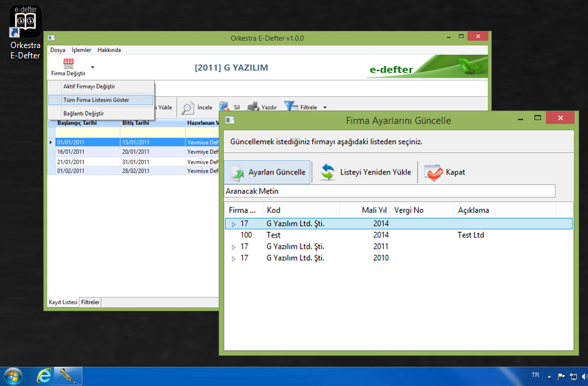Viewport: 588px width, 386px height.
Task: Switch to the Filtreler tab
Action: coord(90,302)
